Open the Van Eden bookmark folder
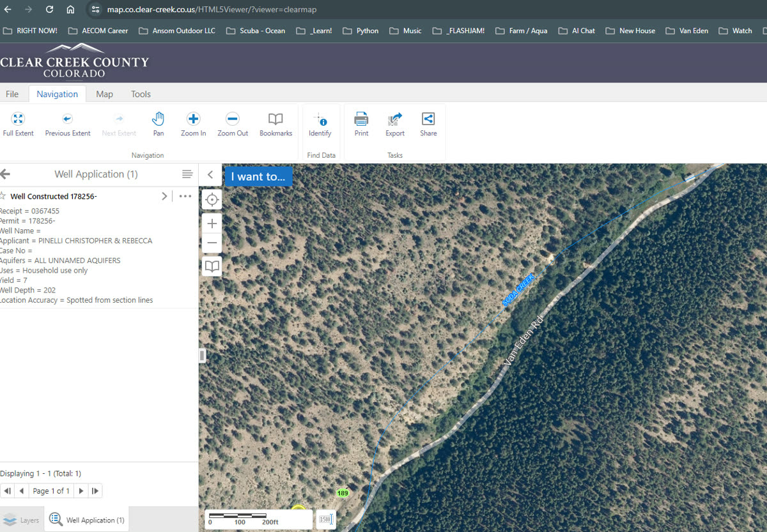The height and width of the screenshot is (532, 767). (x=687, y=31)
